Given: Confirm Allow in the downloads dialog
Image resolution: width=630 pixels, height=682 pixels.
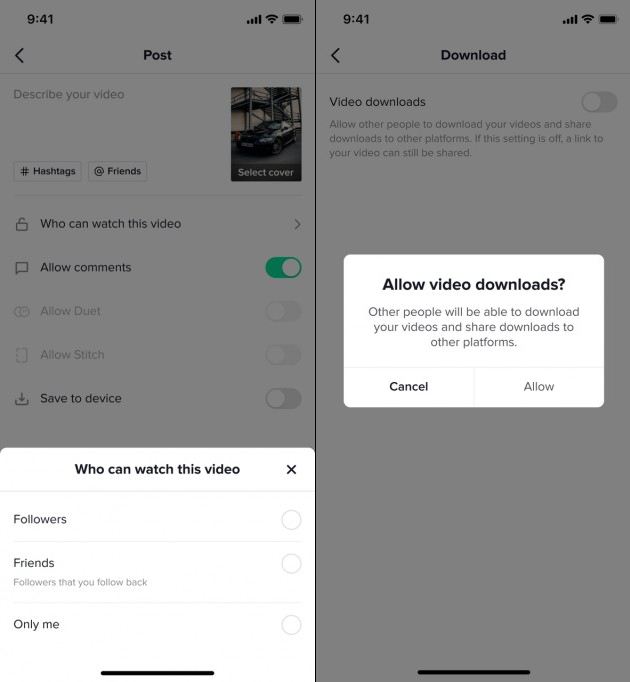Looking at the screenshot, I should [539, 387].
